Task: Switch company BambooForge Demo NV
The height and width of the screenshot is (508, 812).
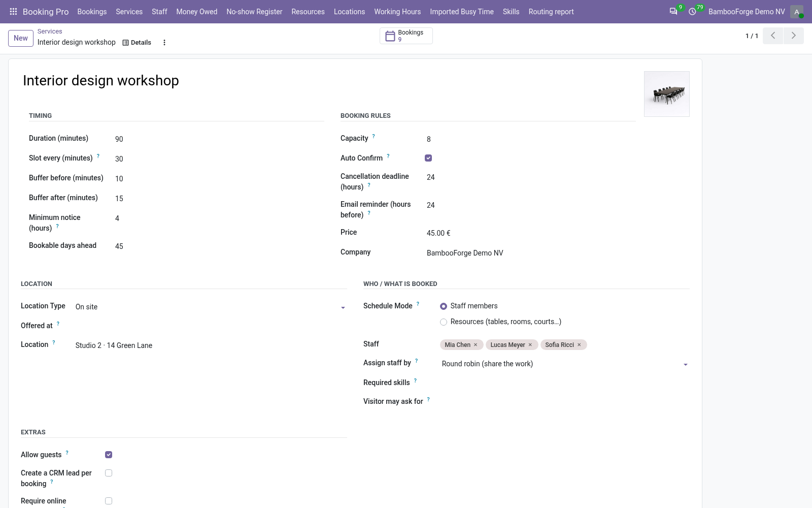Action: point(747,12)
